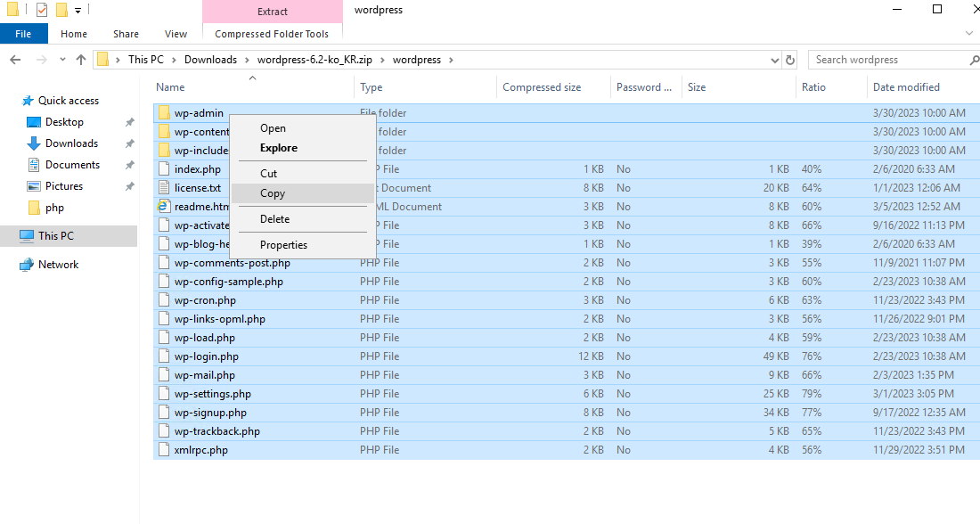Click the Search wordpress input field
The height and width of the screenshot is (524, 980).
tap(887, 60)
